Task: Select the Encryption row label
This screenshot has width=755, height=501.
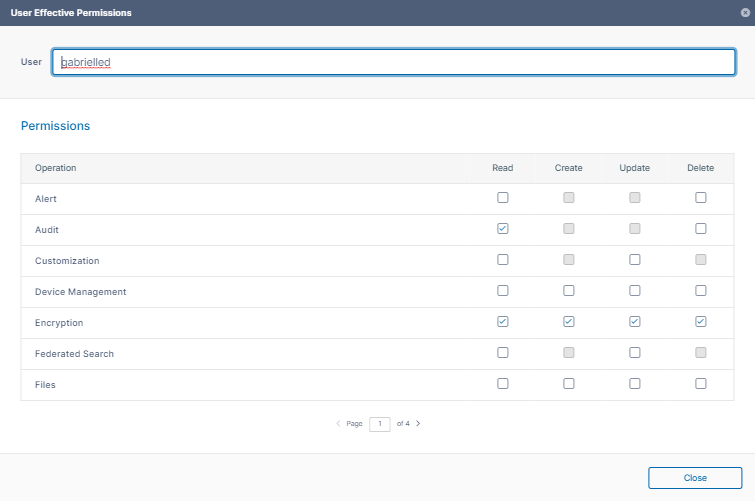Action: point(59,323)
